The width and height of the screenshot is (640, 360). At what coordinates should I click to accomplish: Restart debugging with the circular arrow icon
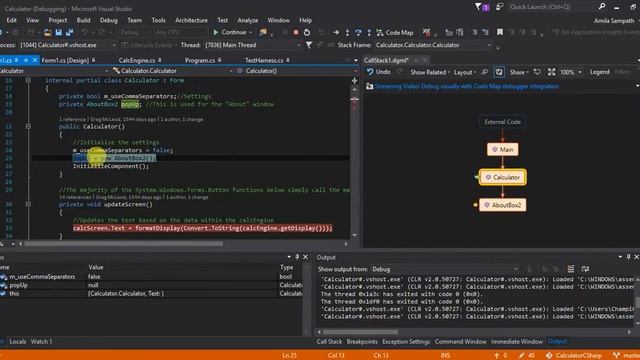pyautogui.click(x=307, y=33)
